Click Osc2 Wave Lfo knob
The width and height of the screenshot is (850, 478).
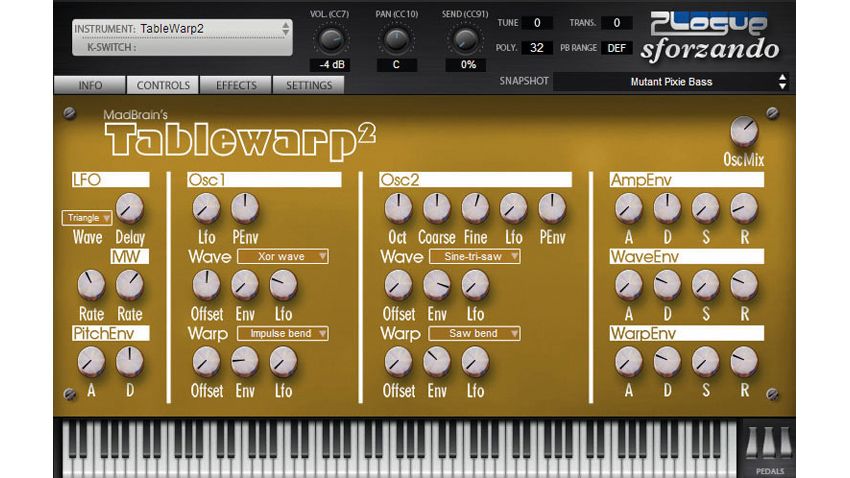(475, 285)
